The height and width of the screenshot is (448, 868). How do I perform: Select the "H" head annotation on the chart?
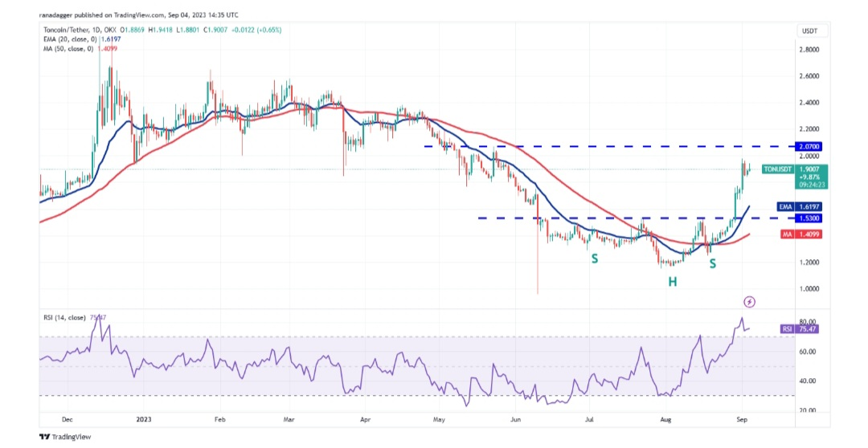click(x=671, y=281)
